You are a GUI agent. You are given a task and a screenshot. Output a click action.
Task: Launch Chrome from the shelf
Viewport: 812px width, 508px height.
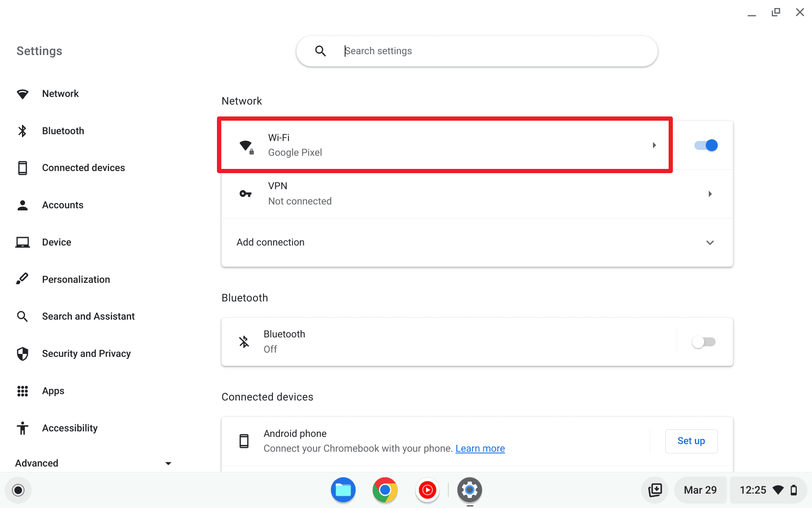click(x=385, y=490)
